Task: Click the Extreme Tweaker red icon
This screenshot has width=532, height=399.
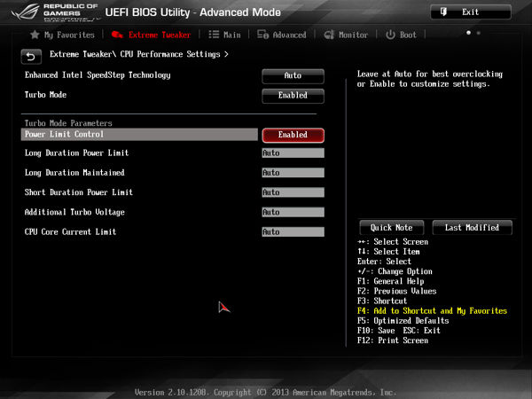Action: [117, 35]
